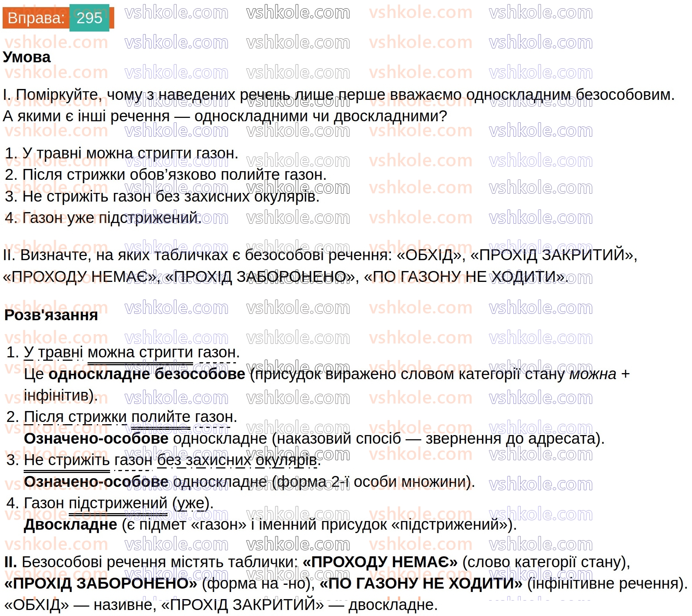
Task: Click the bold word "Двоскладне"
Action: 71,525
